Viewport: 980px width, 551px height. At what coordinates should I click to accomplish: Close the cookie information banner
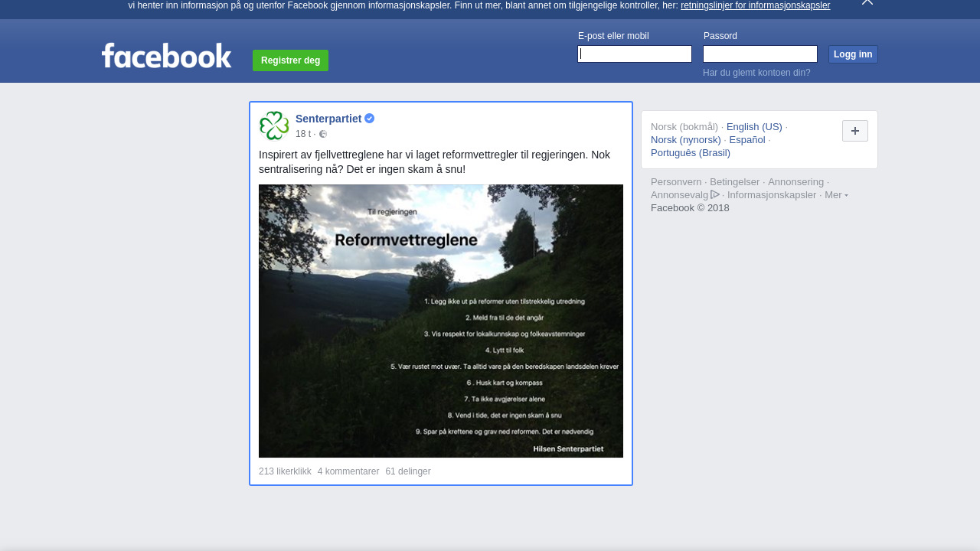(x=867, y=2)
